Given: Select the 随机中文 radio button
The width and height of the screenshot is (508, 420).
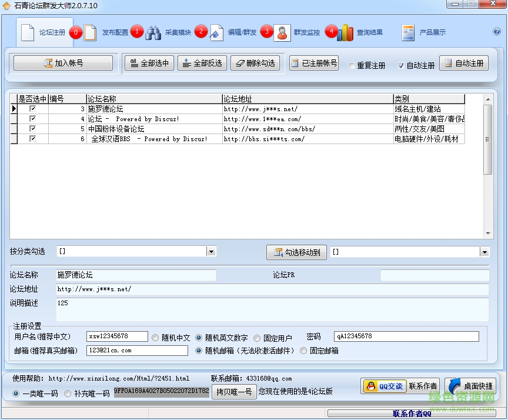Looking at the screenshot, I should [155, 336].
